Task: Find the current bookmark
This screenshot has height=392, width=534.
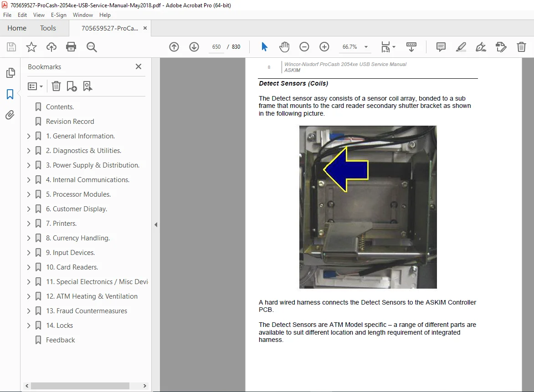Action: 87,86
